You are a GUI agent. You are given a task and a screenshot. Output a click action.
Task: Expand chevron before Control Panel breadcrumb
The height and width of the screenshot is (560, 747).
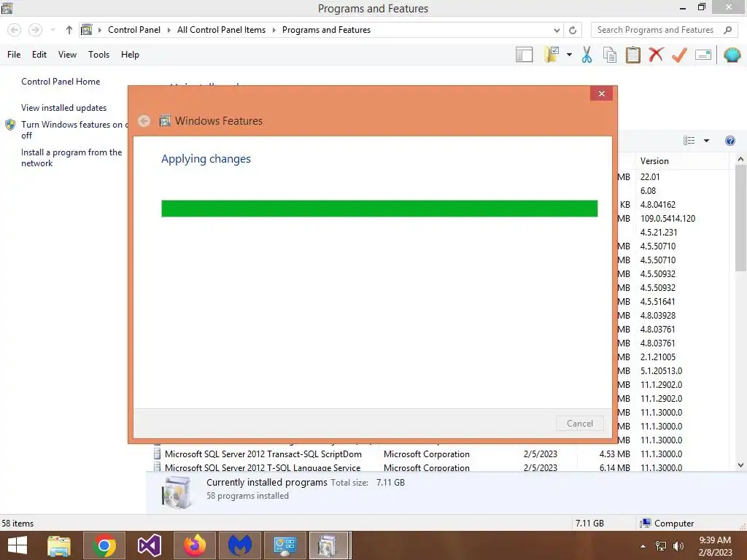[x=99, y=30]
